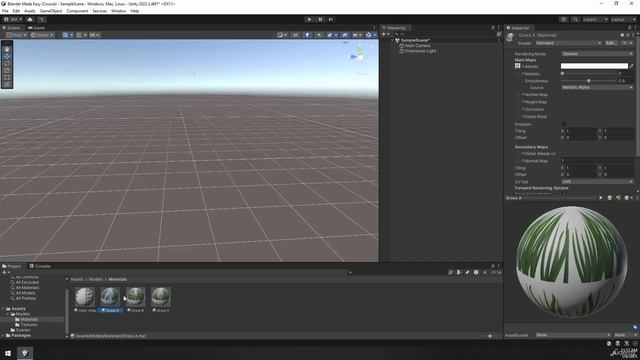Open the Rendering Mode dropdown (Opaque)
This screenshot has height=360, width=640.
tap(598, 53)
